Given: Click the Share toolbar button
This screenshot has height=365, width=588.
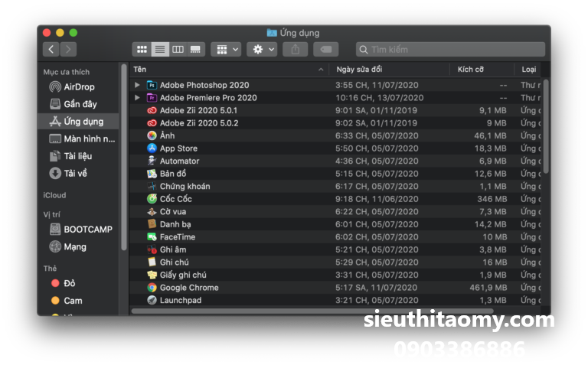Looking at the screenshot, I should click(x=295, y=49).
